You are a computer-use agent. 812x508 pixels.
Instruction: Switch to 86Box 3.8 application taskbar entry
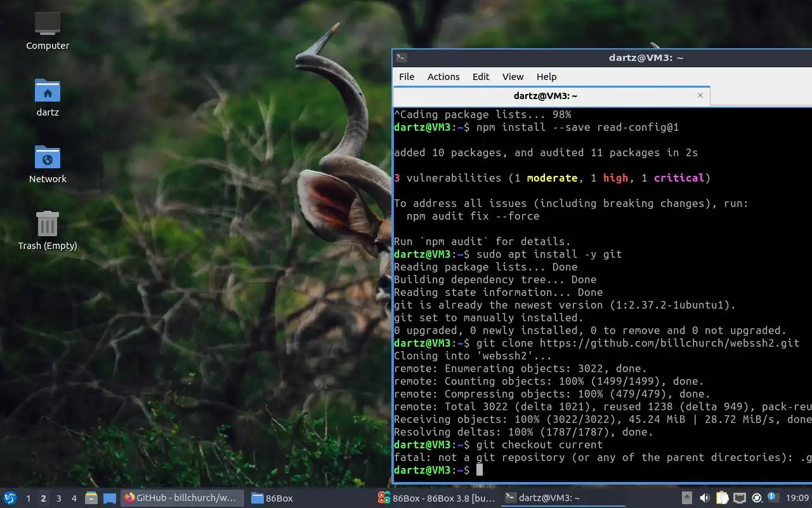point(436,498)
